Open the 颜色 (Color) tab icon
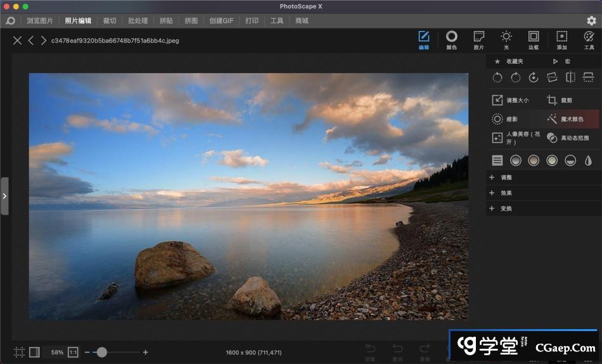The height and width of the screenshot is (364, 602). point(451,39)
